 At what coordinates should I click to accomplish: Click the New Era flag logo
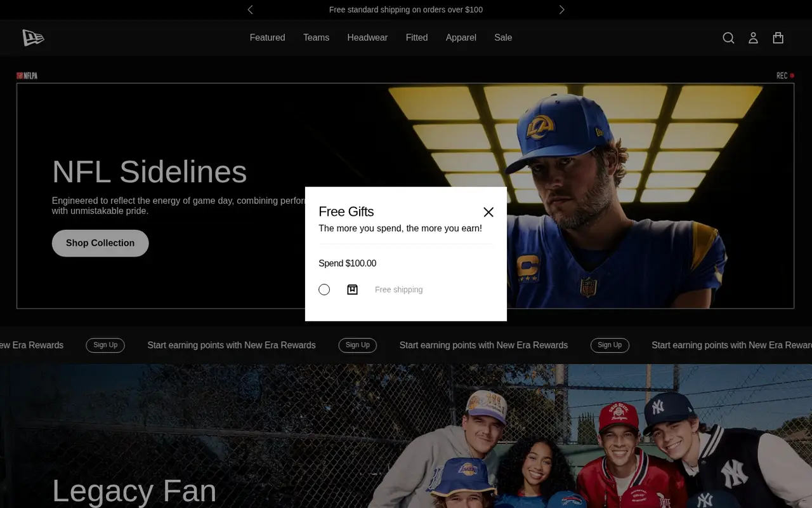[33, 38]
